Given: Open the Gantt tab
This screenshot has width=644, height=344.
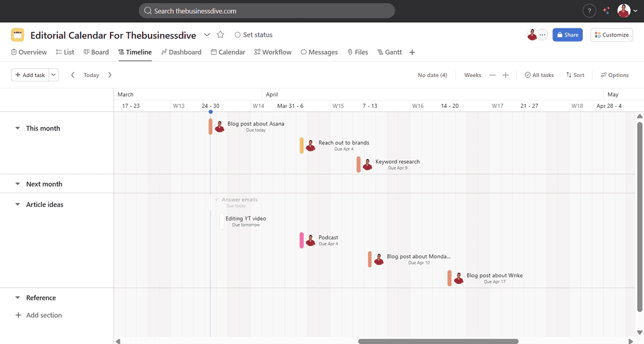Looking at the screenshot, I should (x=390, y=52).
